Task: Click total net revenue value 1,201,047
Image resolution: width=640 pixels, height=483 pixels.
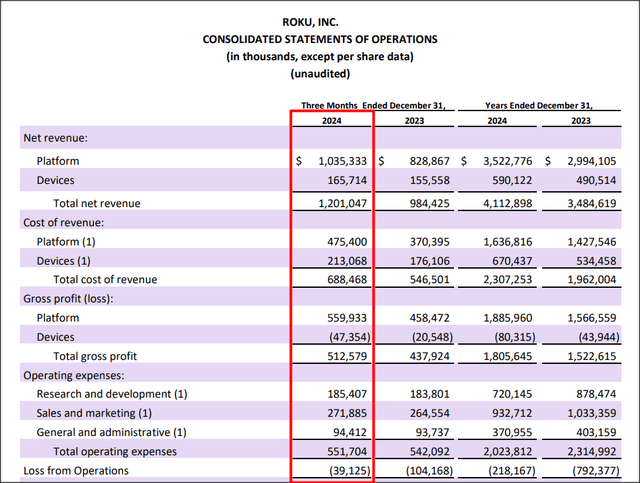Action: pyautogui.click(x=342, y=203)
